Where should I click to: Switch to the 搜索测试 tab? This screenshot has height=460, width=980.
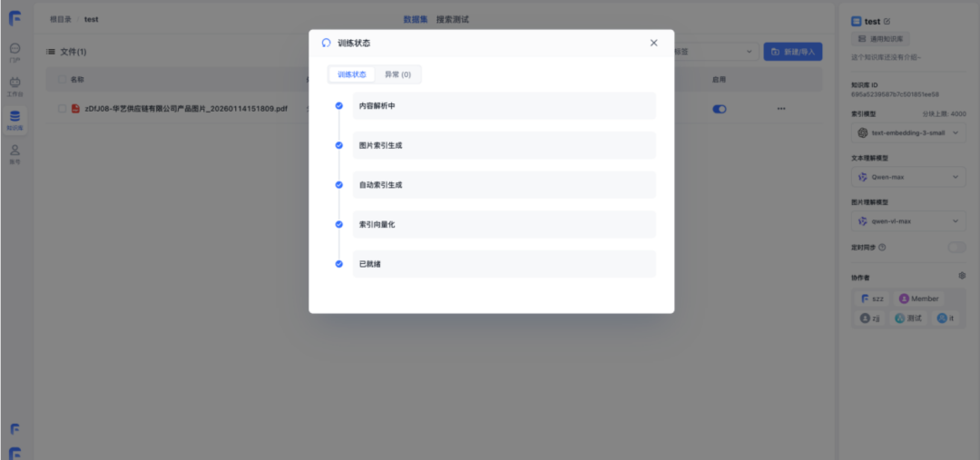click(x=453, y=19)
